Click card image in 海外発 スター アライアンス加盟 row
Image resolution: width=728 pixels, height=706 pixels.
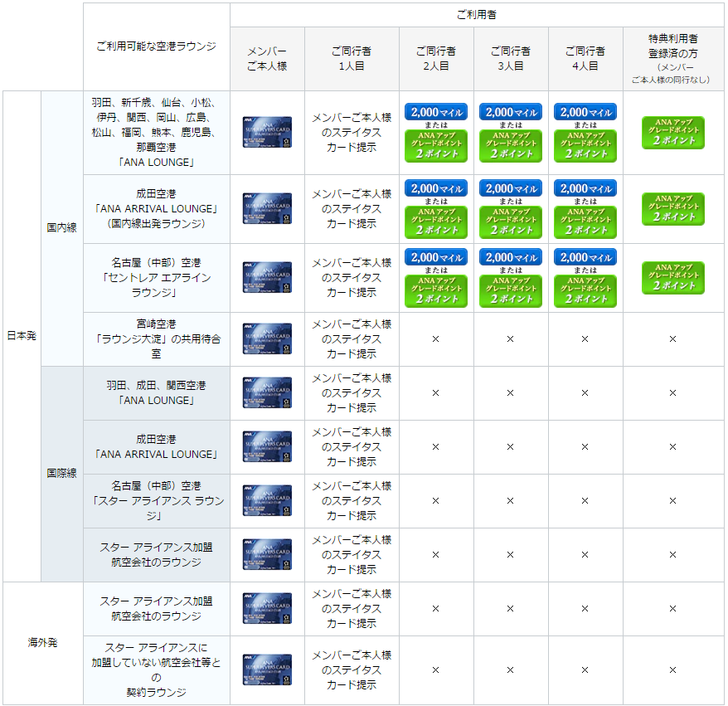267,608
